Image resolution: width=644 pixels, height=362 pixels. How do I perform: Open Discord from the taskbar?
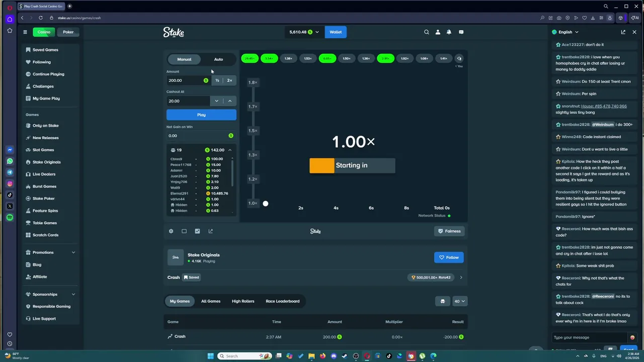tap(334, 356)
